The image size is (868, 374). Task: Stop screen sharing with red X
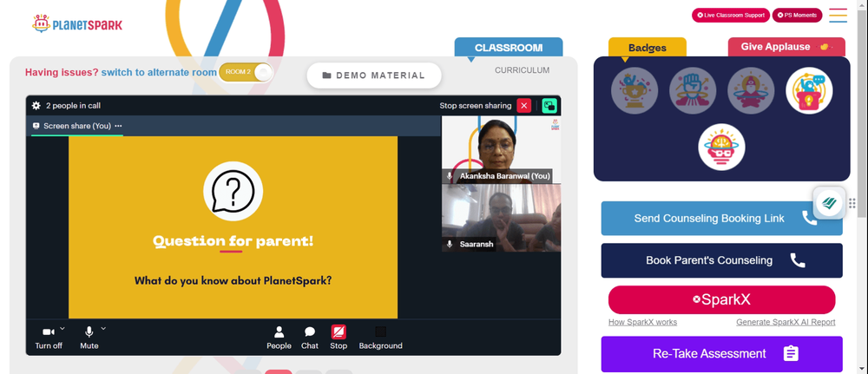click(x=523, y=106)
